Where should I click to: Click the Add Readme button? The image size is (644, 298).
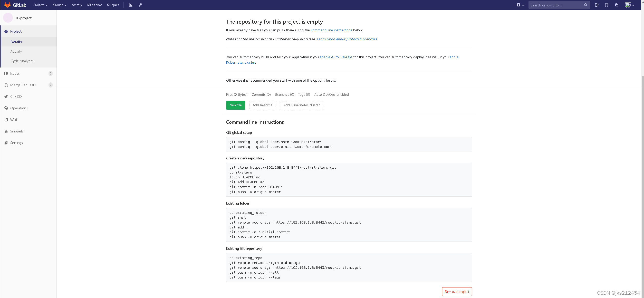click(x=262, y=105)
